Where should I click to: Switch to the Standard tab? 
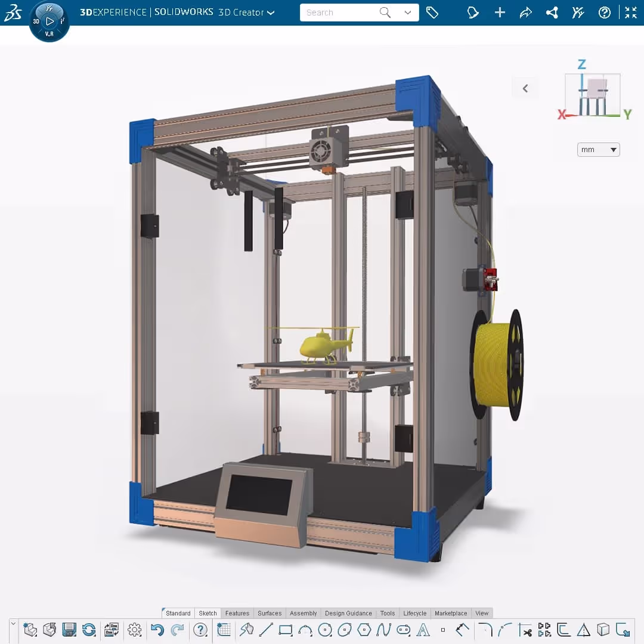point(178,613)
